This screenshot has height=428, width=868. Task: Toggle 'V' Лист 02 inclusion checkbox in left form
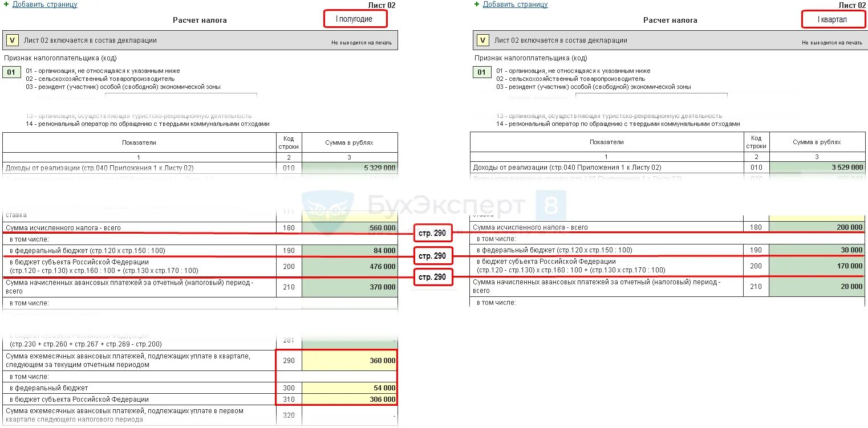point(13,40)
